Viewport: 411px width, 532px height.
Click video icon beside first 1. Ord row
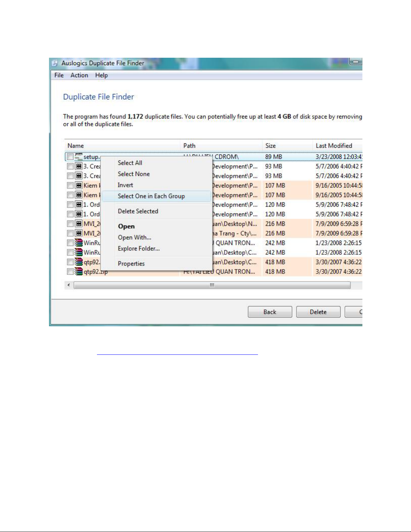[x=79, y=204]
